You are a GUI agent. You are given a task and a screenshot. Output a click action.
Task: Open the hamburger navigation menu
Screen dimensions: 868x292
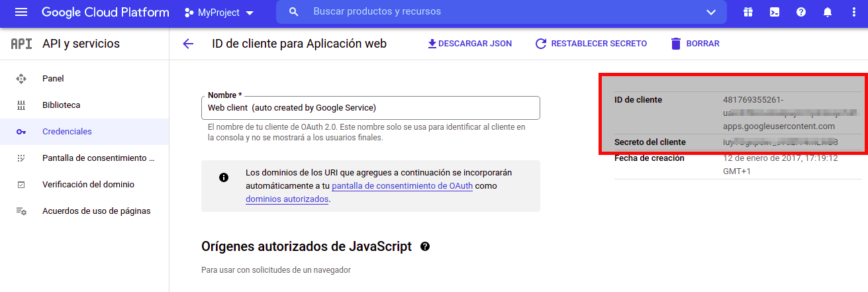point(21,13)
